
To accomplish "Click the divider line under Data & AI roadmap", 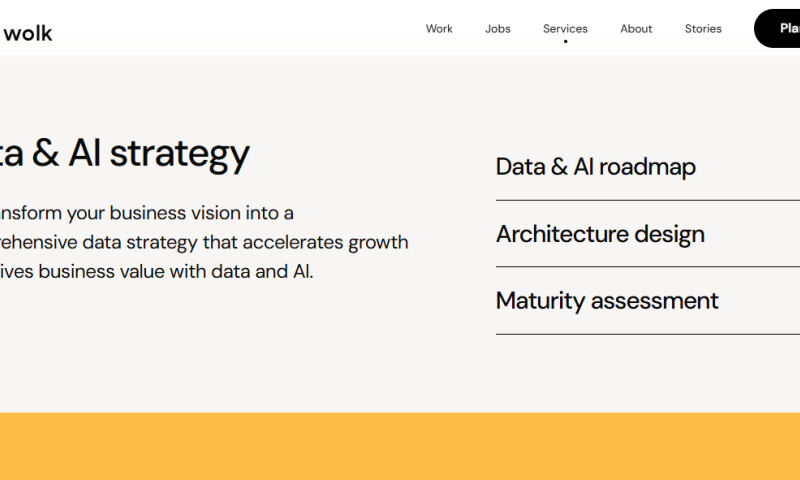I will (x=647, y=200).
